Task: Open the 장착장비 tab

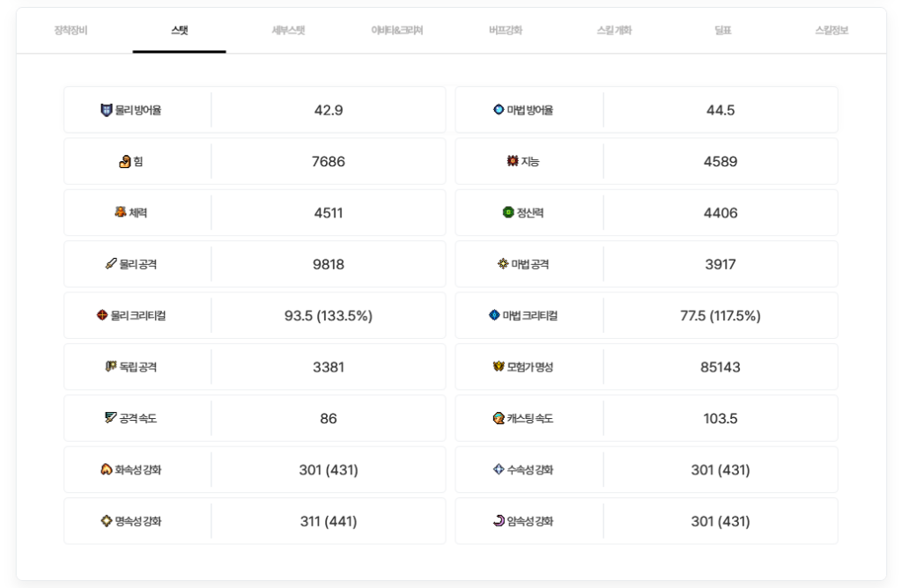Action: 70,30
